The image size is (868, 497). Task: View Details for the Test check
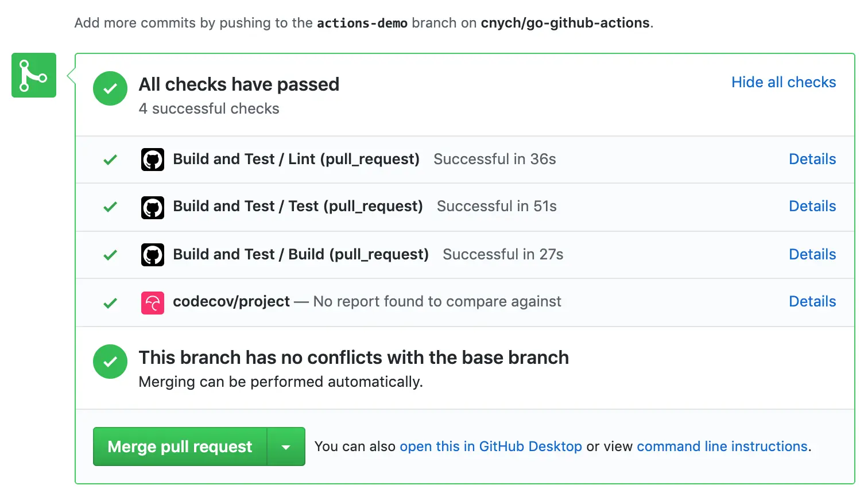coord(812,206)
